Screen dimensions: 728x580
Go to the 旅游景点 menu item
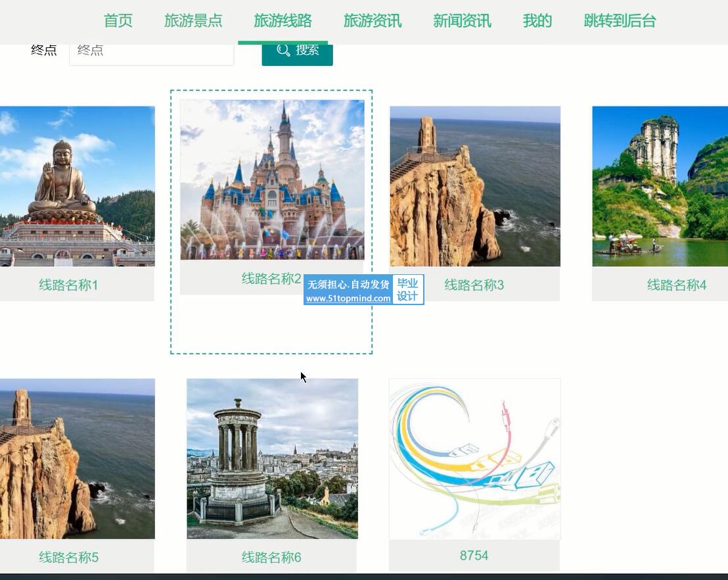tap(193, 21)
